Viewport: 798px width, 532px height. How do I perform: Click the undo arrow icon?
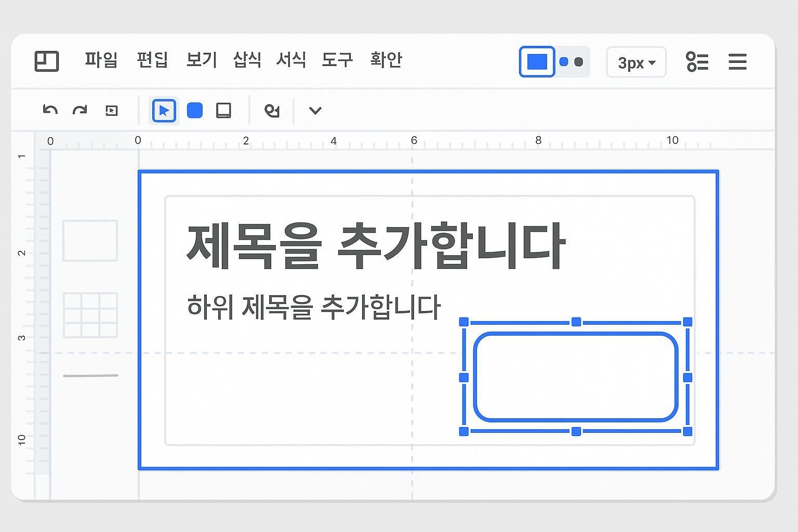point(50,110)
